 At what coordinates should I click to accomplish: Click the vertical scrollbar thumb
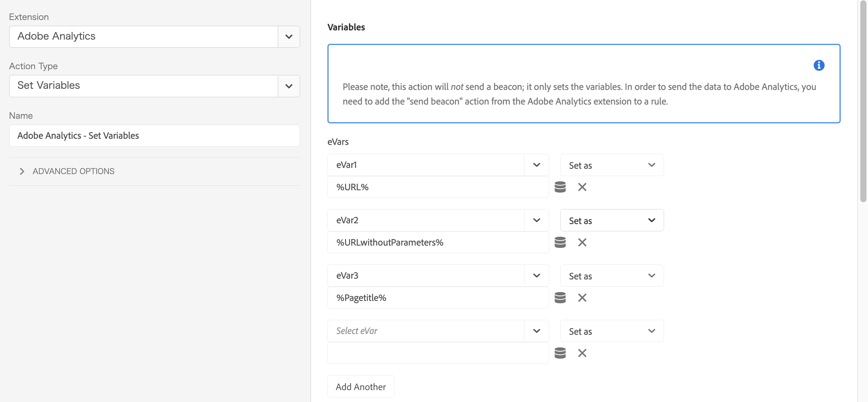click(863, 102)
